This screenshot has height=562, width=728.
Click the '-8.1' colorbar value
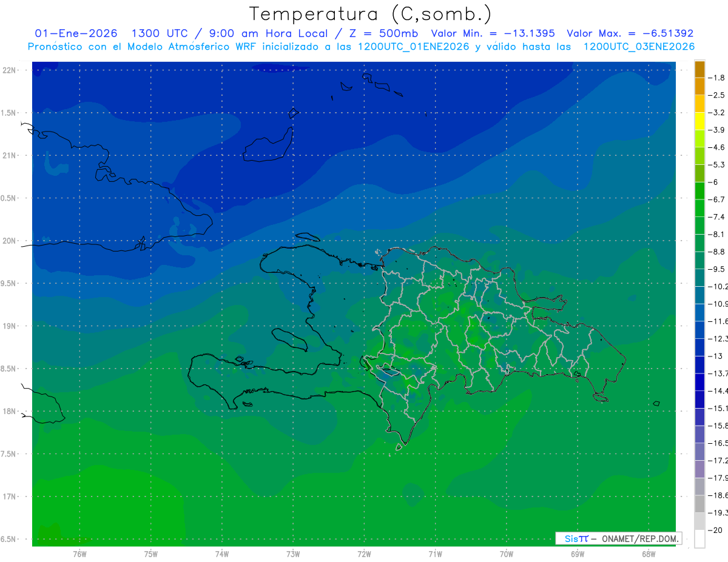point(716,235)
